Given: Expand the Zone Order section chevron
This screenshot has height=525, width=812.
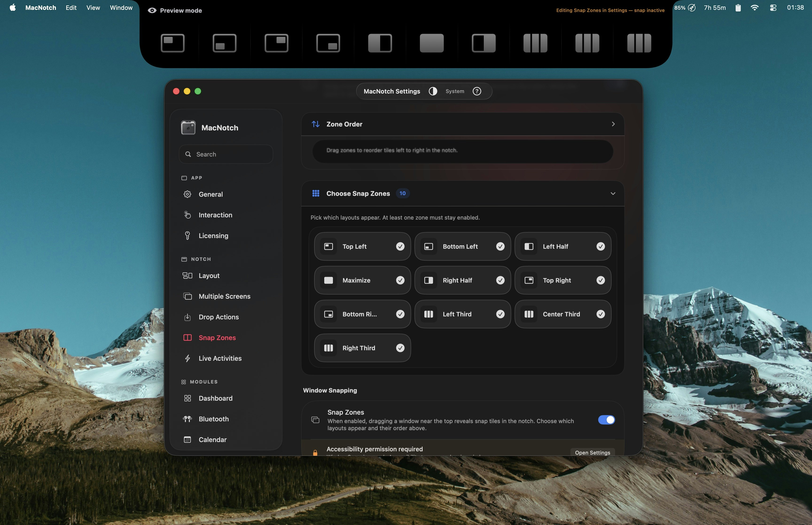Looking at the screenshot, I should pos(613,124).
